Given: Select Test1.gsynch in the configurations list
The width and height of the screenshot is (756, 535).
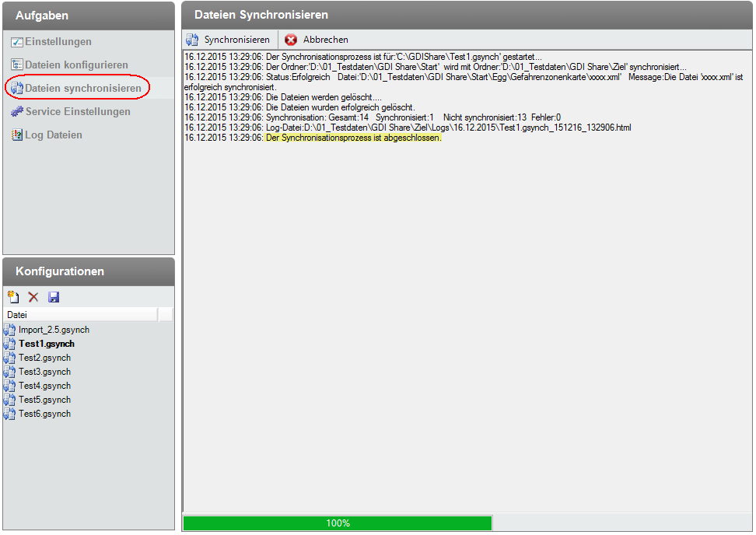Looking at the screenshot, I should [47, 344].
